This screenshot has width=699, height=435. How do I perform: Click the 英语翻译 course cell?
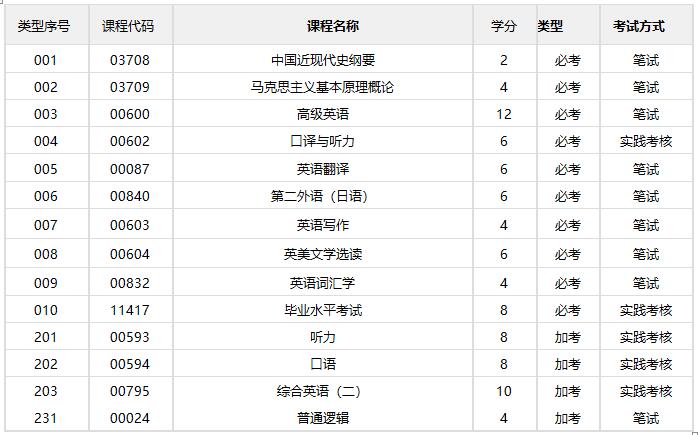click(x=323, y=169)
